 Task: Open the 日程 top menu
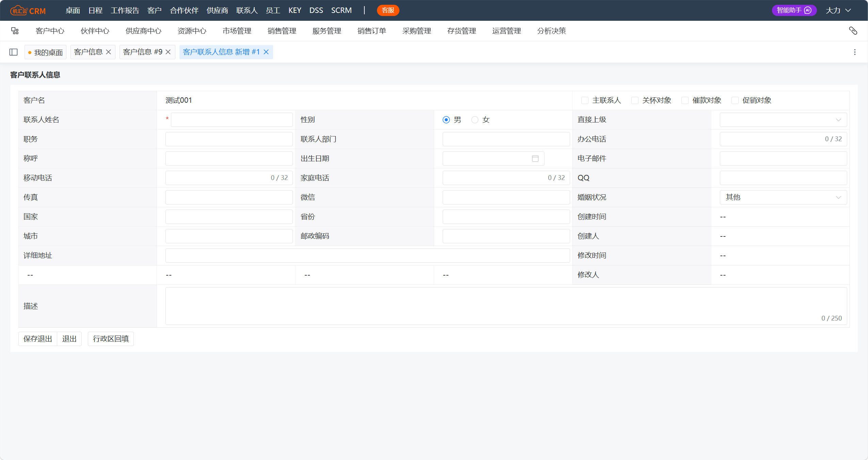pos(95,11)
